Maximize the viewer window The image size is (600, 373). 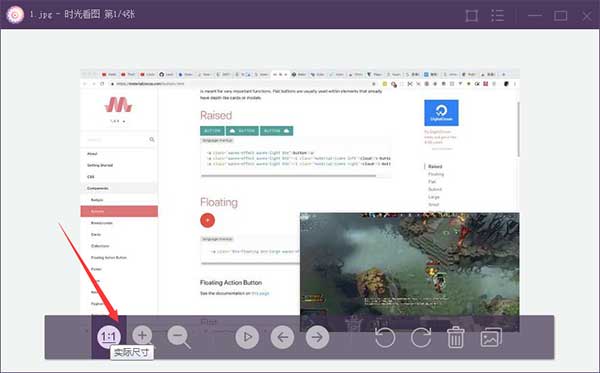[x=561, y=16]
